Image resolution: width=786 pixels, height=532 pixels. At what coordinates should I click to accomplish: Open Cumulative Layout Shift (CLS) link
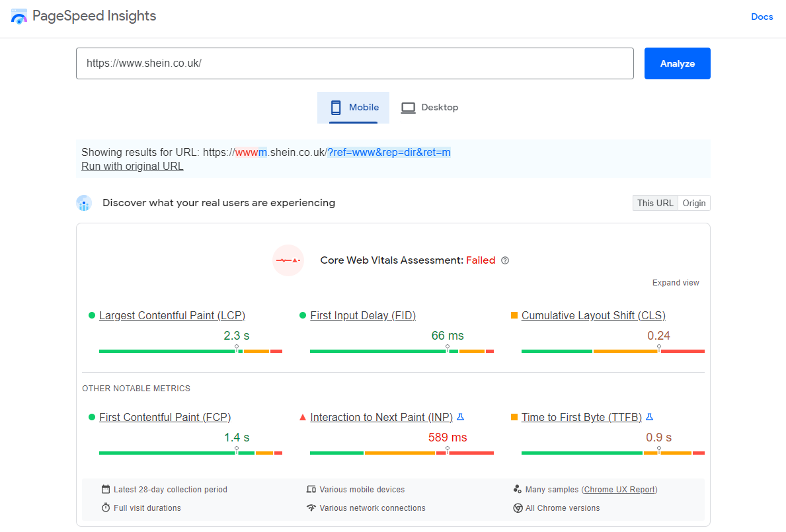(594, 316)
